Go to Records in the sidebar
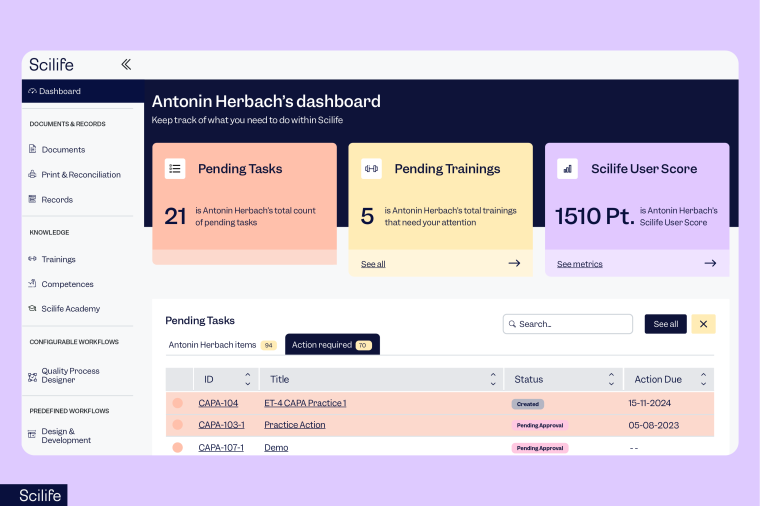 point(57,199)
